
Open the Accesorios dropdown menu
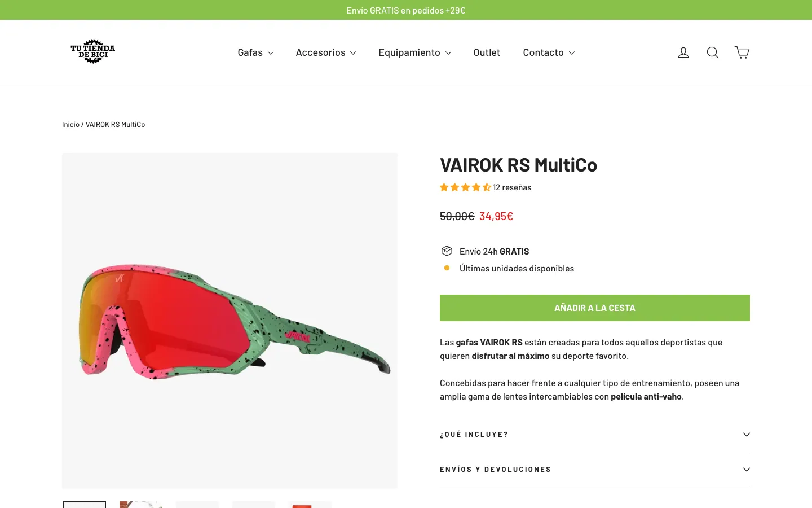[326, 52]
